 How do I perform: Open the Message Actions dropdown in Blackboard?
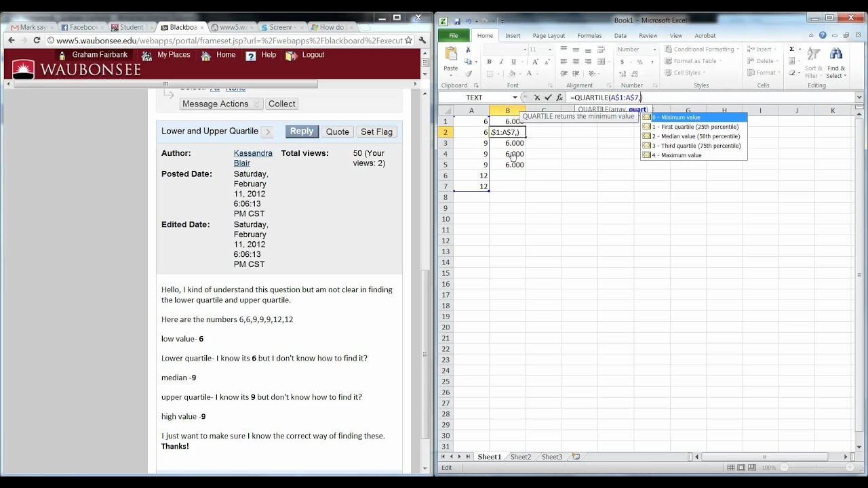coord(220,104)
